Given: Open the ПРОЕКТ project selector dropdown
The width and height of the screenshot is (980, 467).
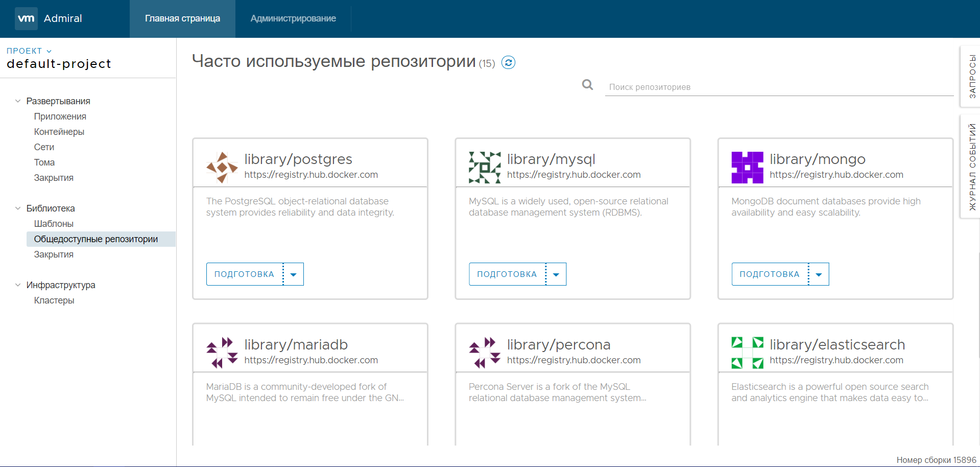Looking at the screenshot, I should coord(29,51).
